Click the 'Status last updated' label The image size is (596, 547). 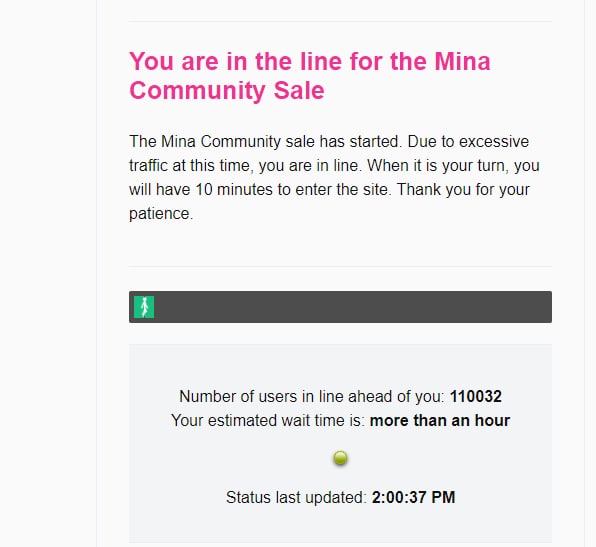point(296,497)
